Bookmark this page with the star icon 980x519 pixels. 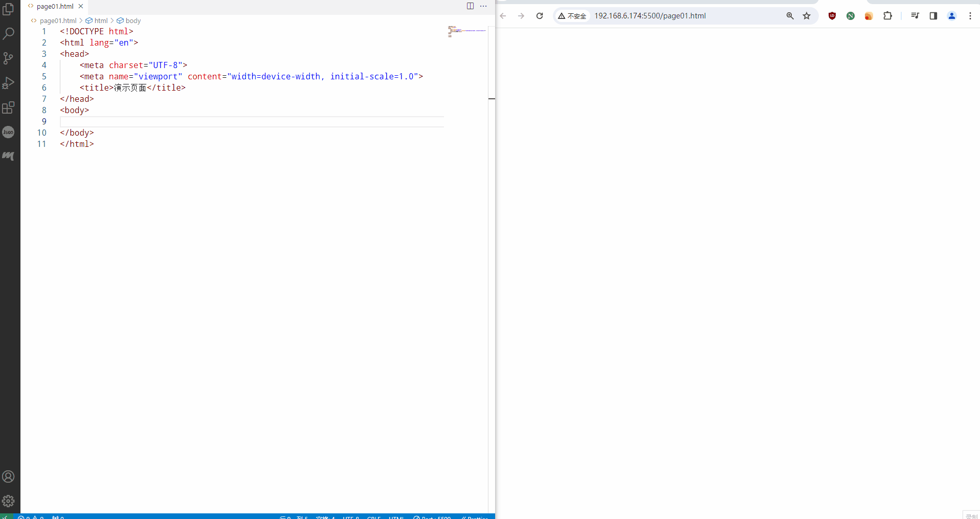point(807,16)
